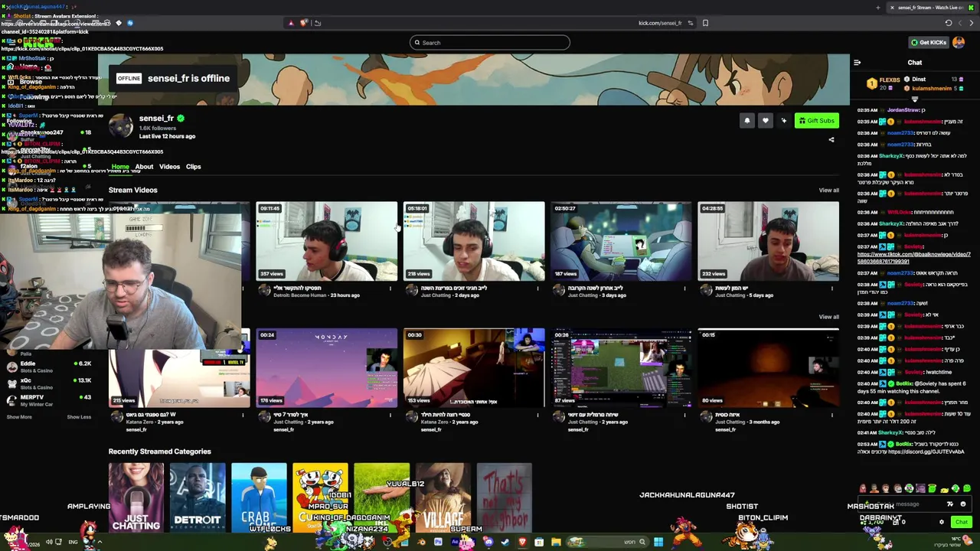The image size is (980, 551).
Task: Open the user profile avatar menu
Action: point(959,43)
